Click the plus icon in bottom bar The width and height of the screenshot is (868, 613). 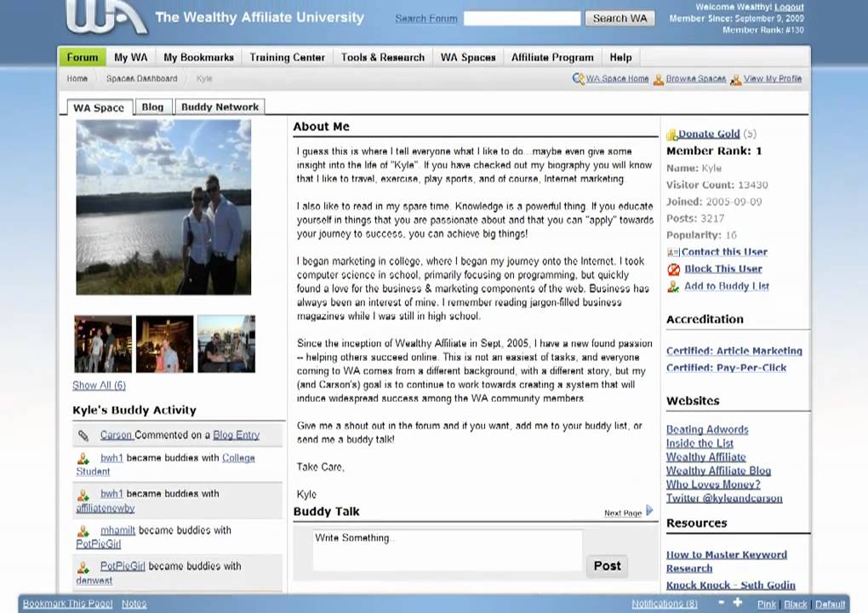pyautogui.click(x=738, y=602)
